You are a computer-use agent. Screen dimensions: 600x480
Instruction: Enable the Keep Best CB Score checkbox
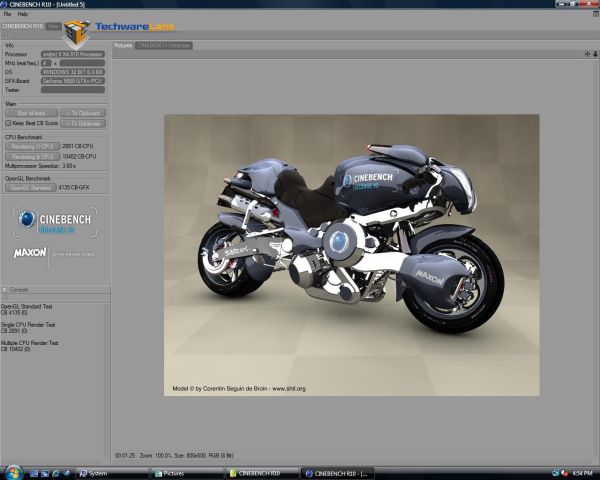coord(8,123)
